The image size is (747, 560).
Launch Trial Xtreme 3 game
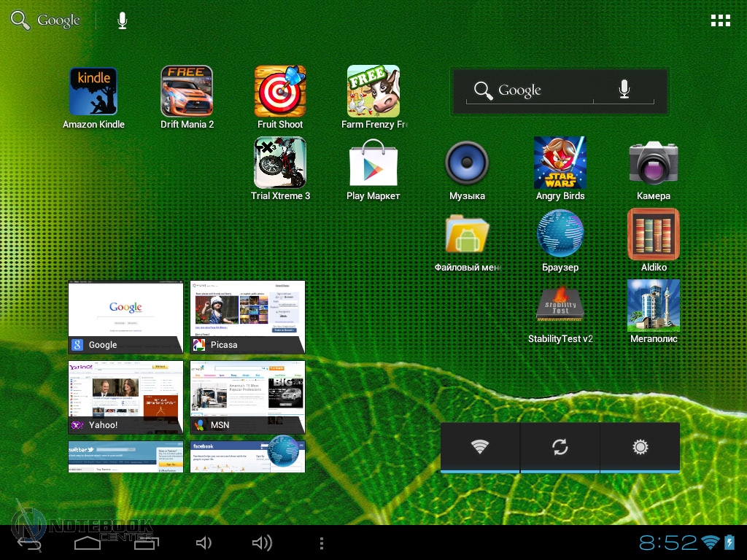[x=280, y=163]
